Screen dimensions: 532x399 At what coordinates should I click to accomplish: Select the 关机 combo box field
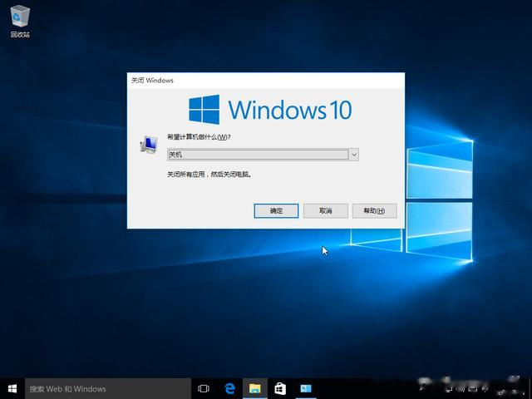point(263,155)
